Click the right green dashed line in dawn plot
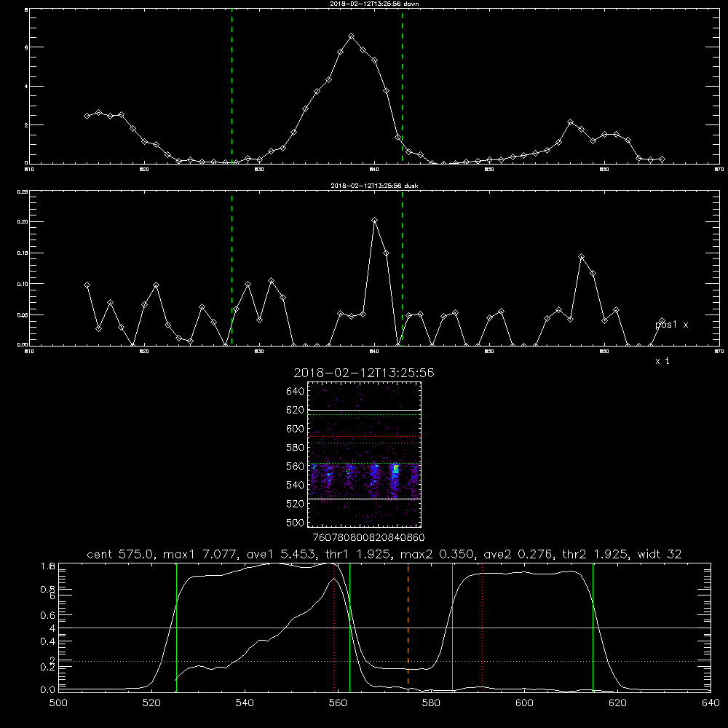728x728 pixels. tap(402, 86)
